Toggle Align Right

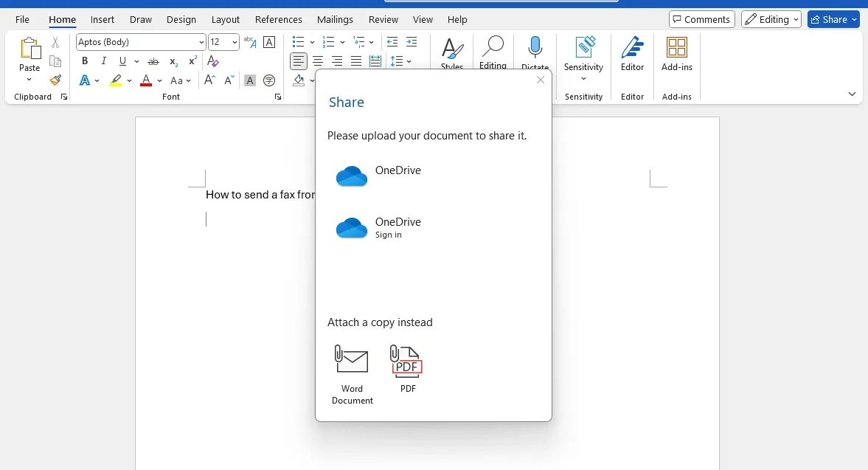pyautogui.click(x=336, y=61)
